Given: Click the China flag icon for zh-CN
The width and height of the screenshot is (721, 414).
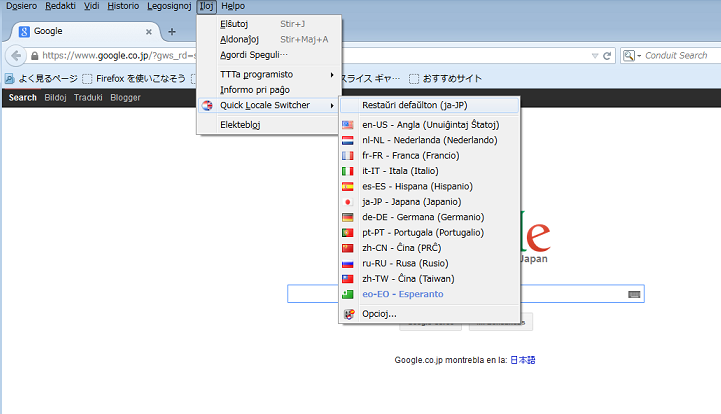Looking at the screenshot, I should [x=348, y=248].
